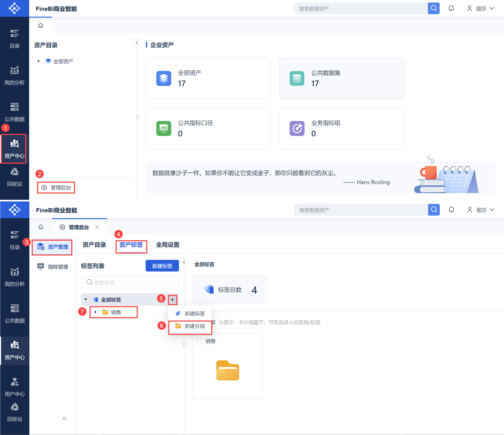Switch to the 全局设置 tab

[x=168, y=245]
